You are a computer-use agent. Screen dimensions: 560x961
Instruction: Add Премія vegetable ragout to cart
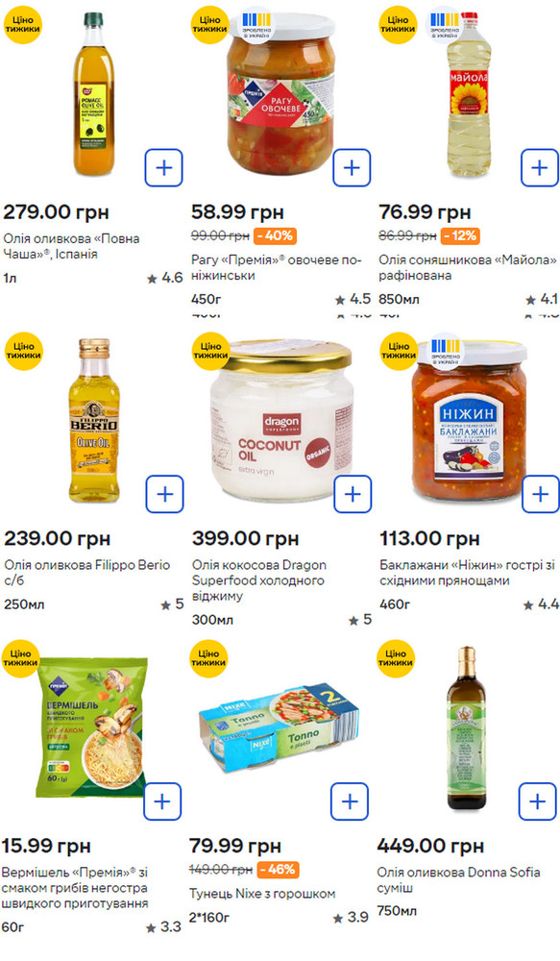[352, 167]
